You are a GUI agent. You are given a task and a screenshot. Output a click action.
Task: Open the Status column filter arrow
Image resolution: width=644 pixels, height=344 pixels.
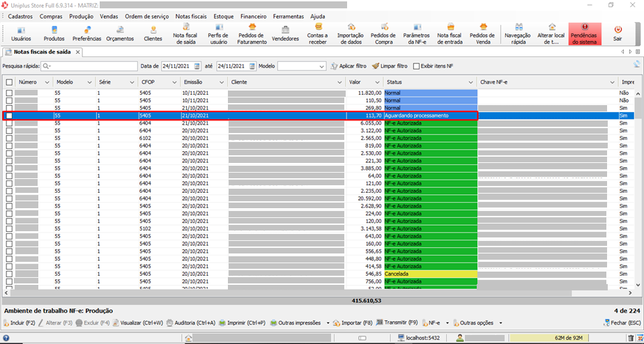[x=470, y=82]
